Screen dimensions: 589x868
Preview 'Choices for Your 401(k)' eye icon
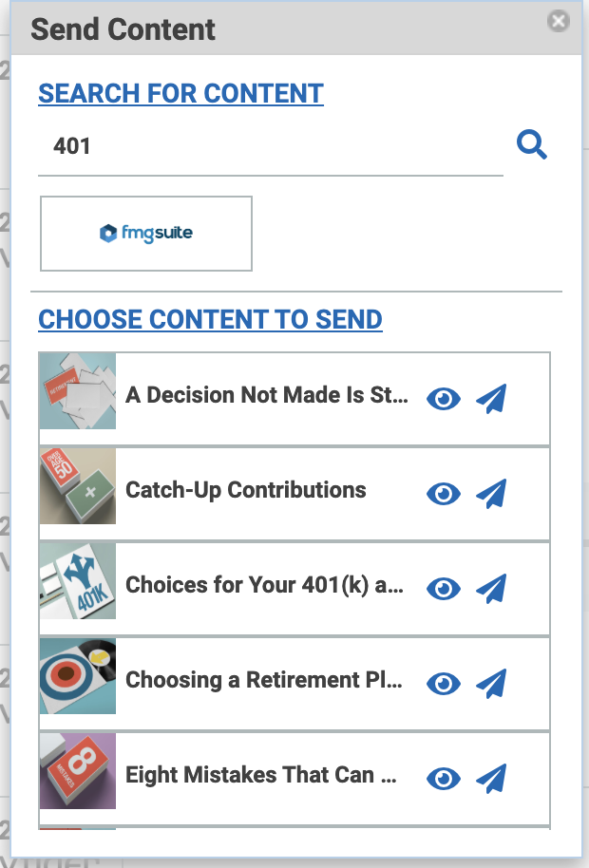point(443,589)
